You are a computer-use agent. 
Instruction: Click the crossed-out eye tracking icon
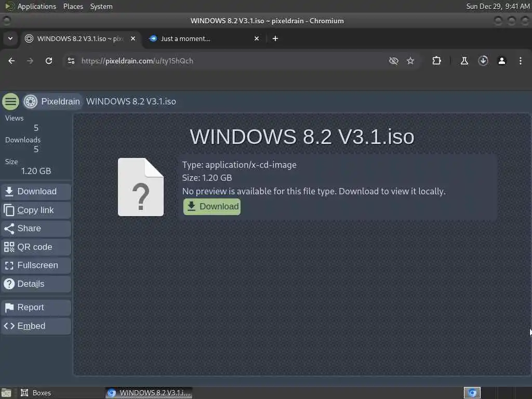394,61
